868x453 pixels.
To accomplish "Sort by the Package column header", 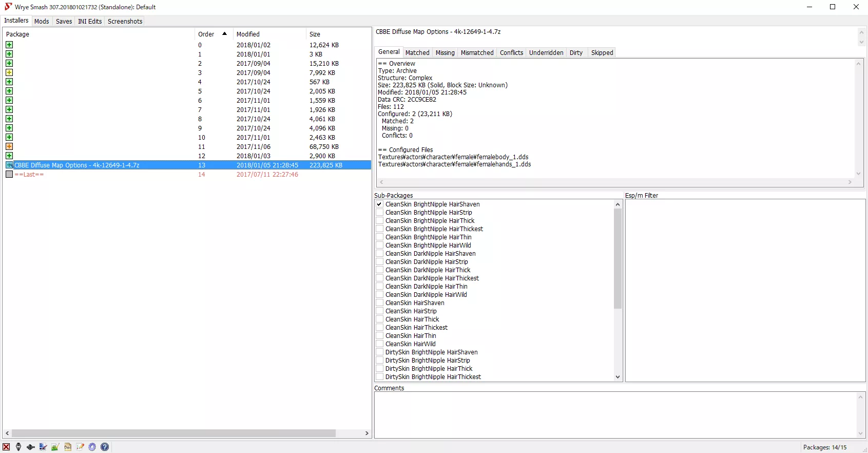I will click(99, 34).
